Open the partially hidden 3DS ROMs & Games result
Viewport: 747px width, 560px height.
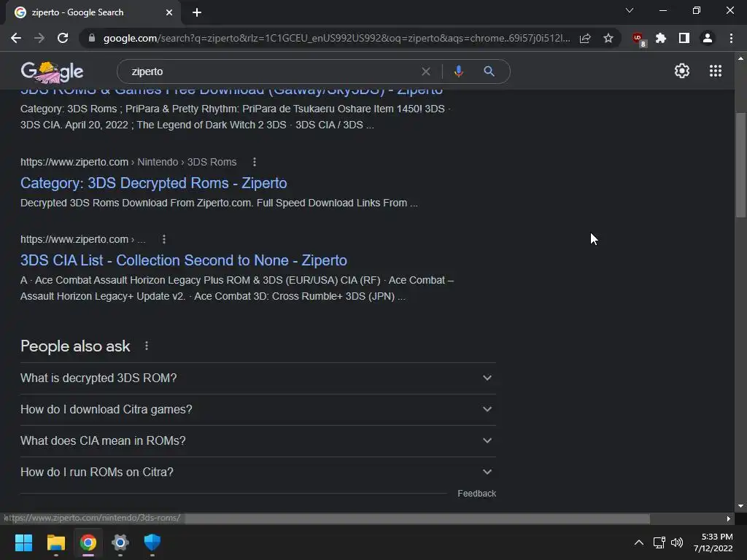pos(231,90)
